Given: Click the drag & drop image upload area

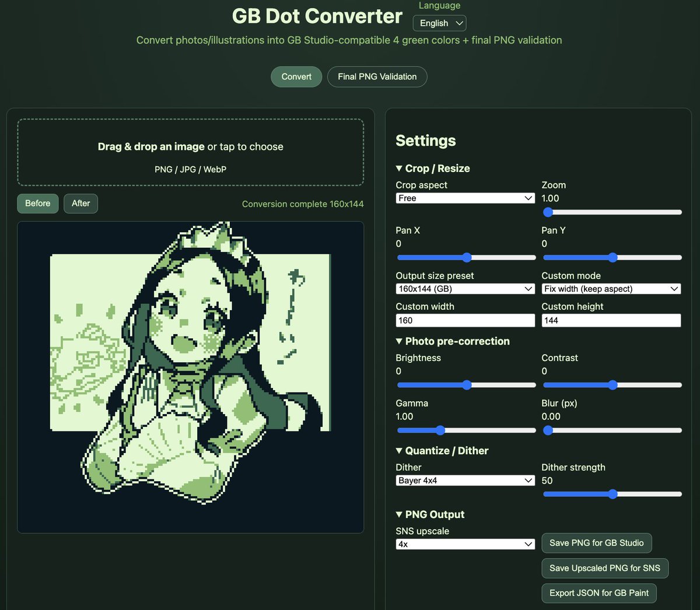Looking at the screenshot, I should [x=191, y=153].
